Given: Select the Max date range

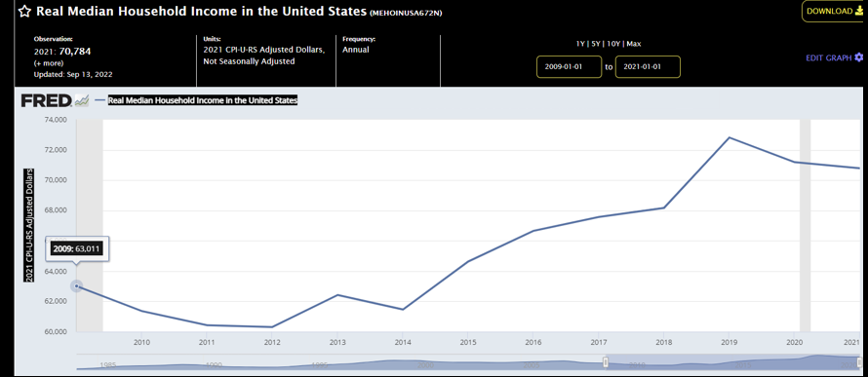Looking at the screenshot, I should 634,44.
